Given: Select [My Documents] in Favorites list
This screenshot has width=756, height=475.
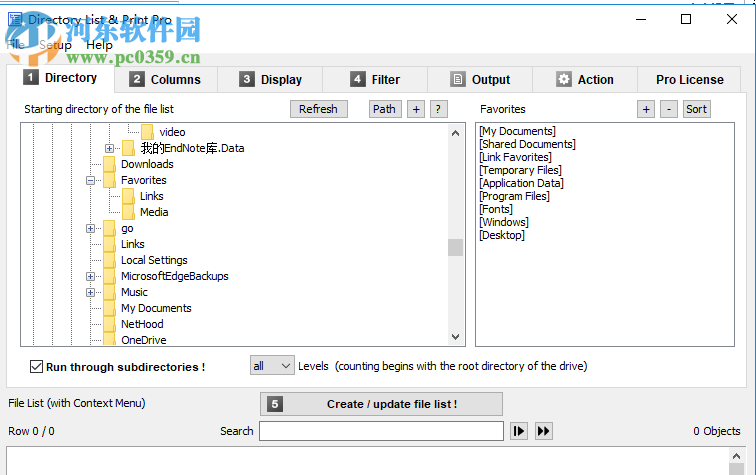Looking at the screenshot, I should tap(517, 131).
